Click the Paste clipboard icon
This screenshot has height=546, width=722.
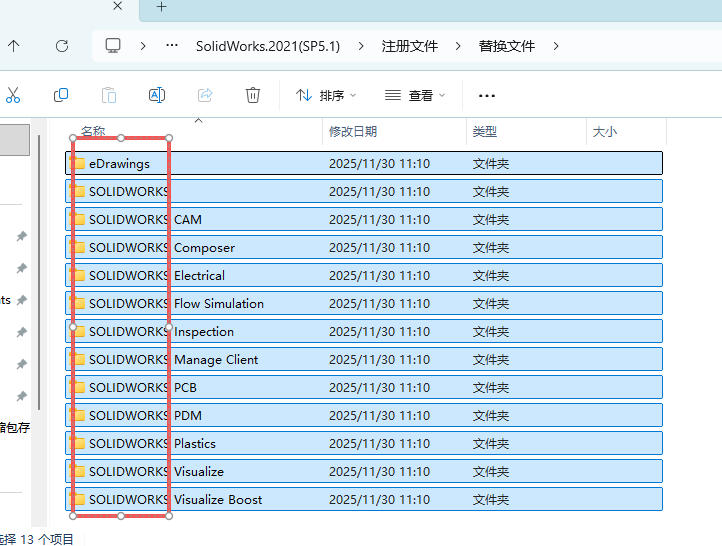[109, 95]
